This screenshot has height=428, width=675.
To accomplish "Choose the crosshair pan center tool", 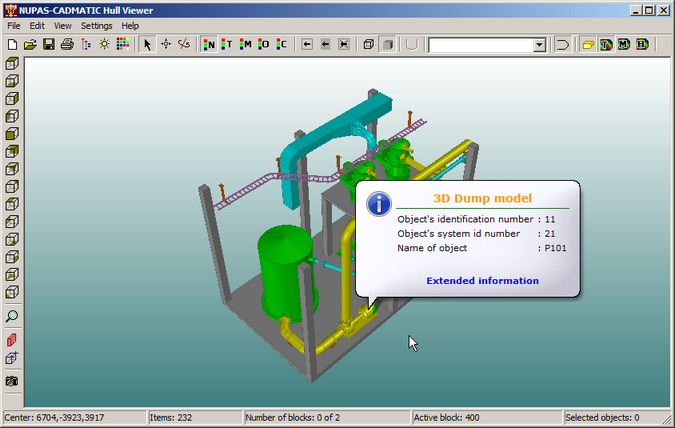I will [166, 44].
